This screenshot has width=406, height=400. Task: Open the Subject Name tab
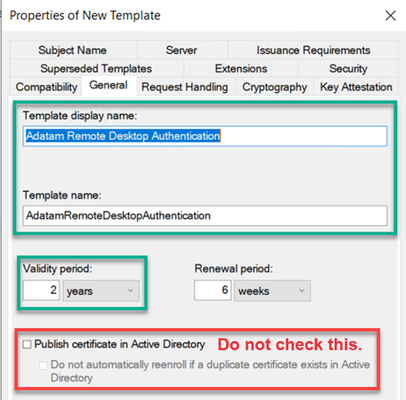[73, 50]
